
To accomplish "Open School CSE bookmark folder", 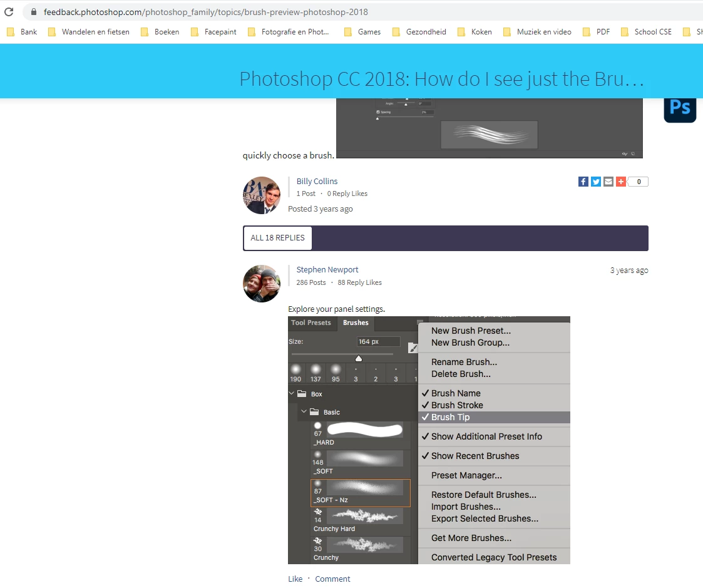I will (647, 32).
